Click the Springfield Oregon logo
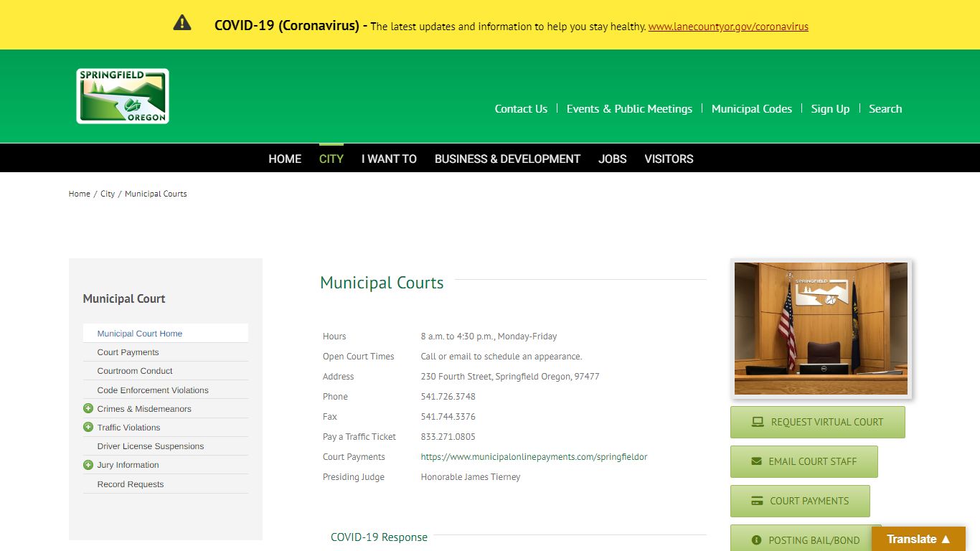Viewport: 980px width, 551px height. pyautogui.click(x=123, y=96)
